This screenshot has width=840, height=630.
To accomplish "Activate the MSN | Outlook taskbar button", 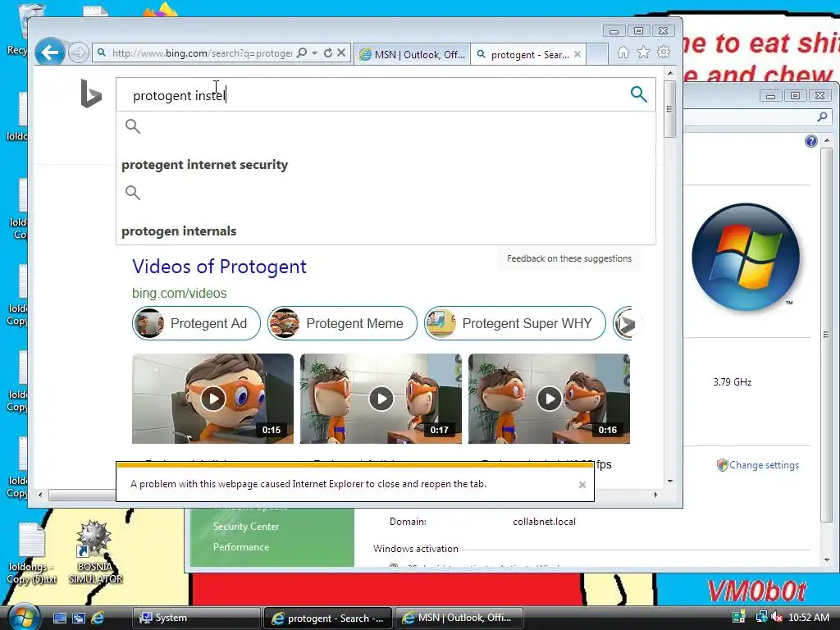I will coord(459,618).
